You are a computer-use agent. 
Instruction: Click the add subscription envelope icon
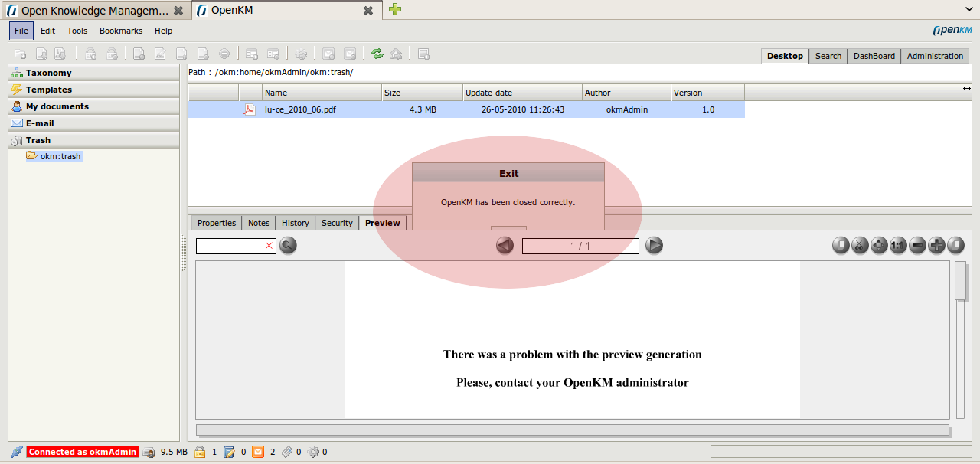[328, 54]
